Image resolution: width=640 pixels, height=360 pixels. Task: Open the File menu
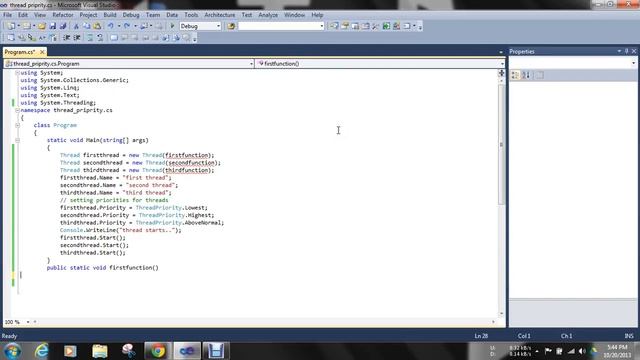point(7,15)
